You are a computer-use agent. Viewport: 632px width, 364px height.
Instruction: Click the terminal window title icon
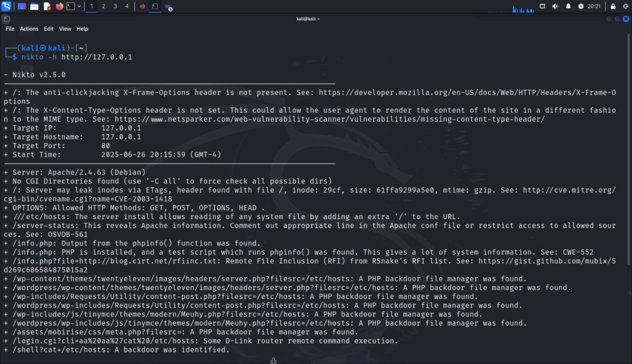pos(6,19)
